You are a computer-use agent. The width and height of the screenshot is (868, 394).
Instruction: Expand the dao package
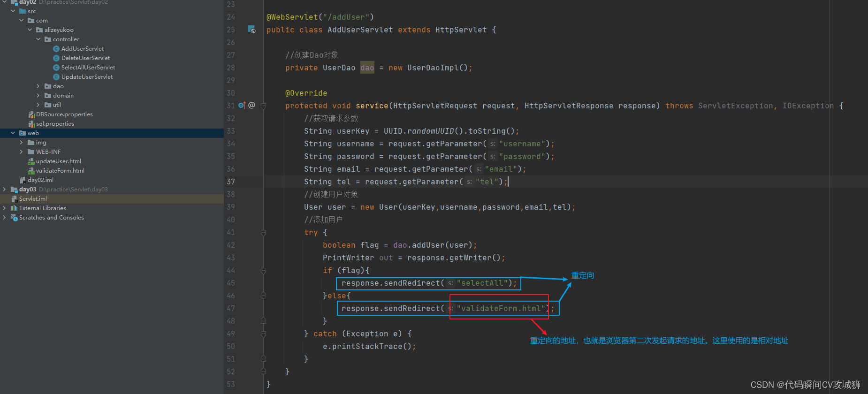pos(38,86)
